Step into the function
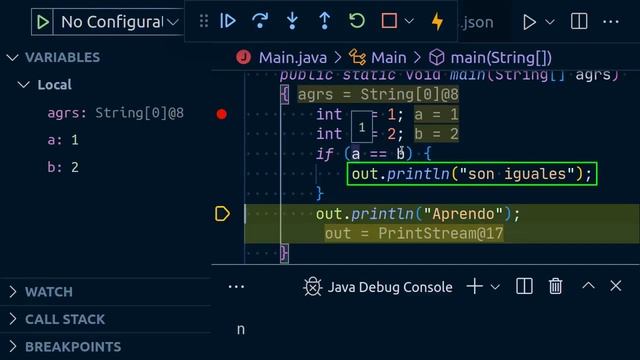The height and width of the screenshot is (360, 640). coord(292,21)
